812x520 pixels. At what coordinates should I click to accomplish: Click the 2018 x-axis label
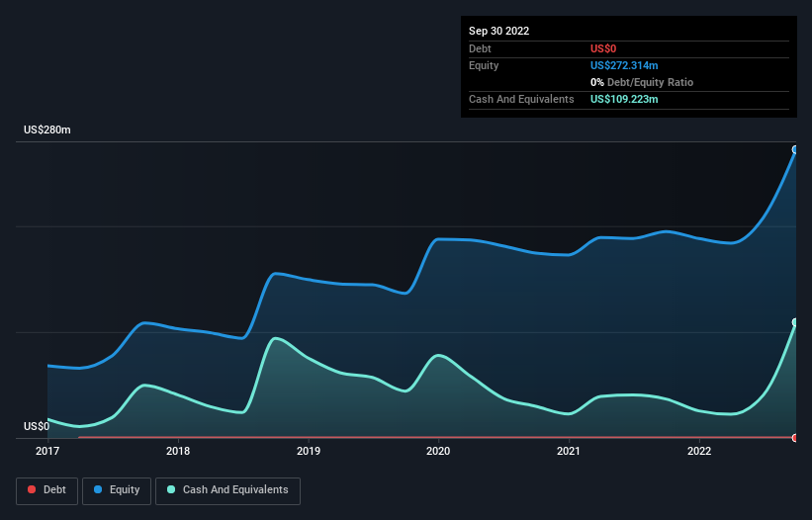click(x=178, y=451)
